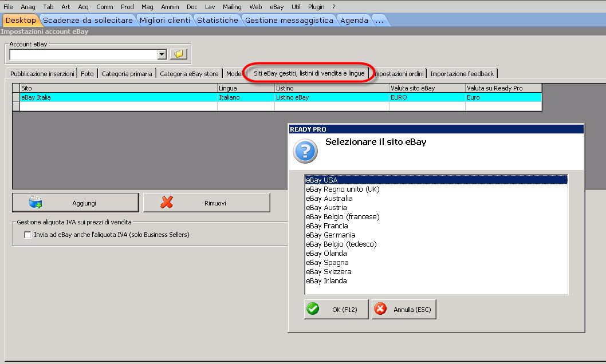The height and width of the screenshot is (364, 606).
Task: Open the Art menu
Action: tap(66, 7)
